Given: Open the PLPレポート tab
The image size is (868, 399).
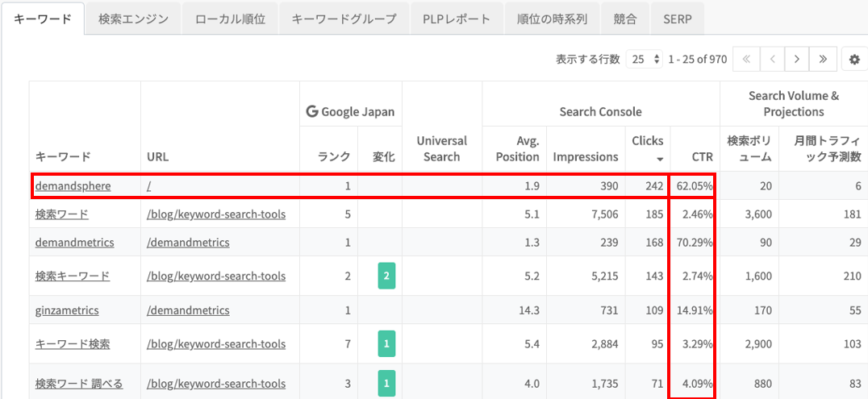Looking at the screenshot, I should pos(457,19).
